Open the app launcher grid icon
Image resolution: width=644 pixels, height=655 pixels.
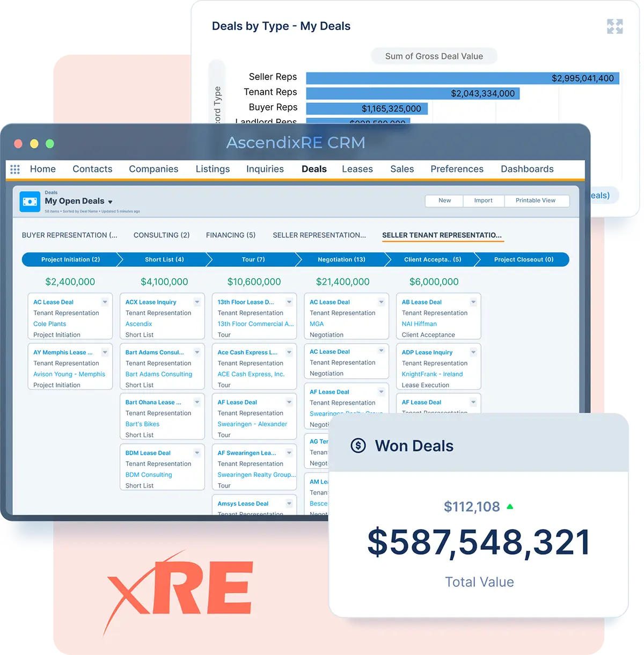15,169
